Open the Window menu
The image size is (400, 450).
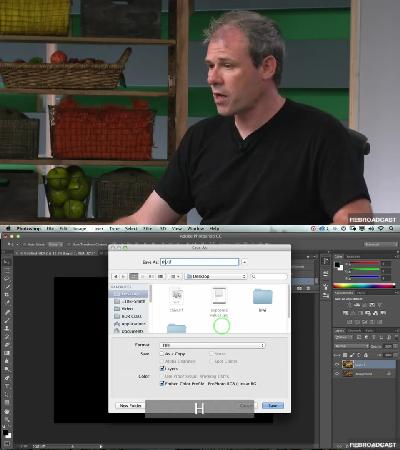click(196, 229)
